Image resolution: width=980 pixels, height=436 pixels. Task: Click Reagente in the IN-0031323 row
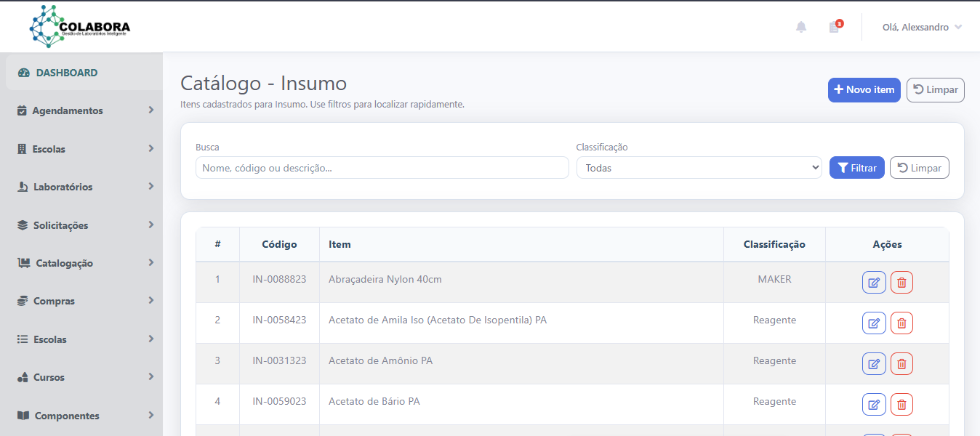tap(774, 360)
